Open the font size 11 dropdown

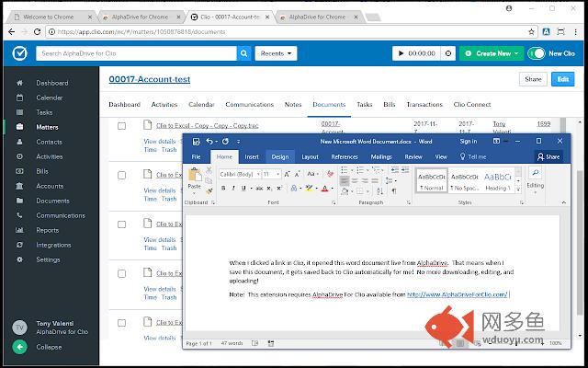tap(277, 174)
